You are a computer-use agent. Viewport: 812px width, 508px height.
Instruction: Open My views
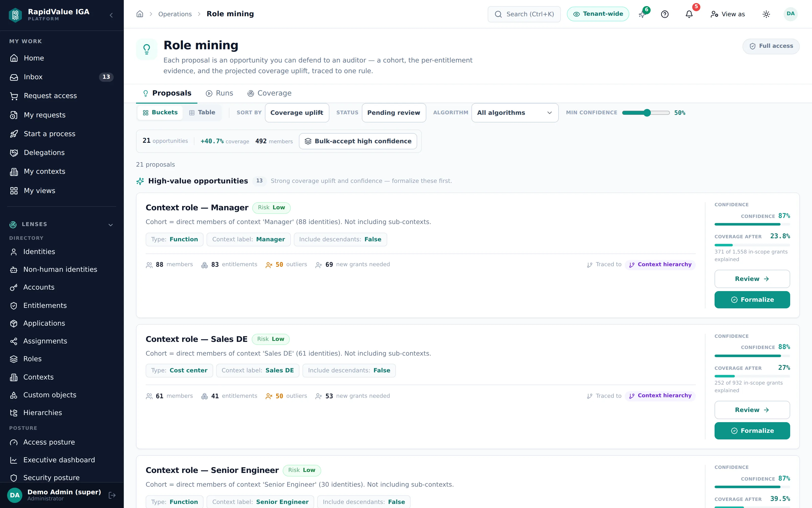click(62, 190)
